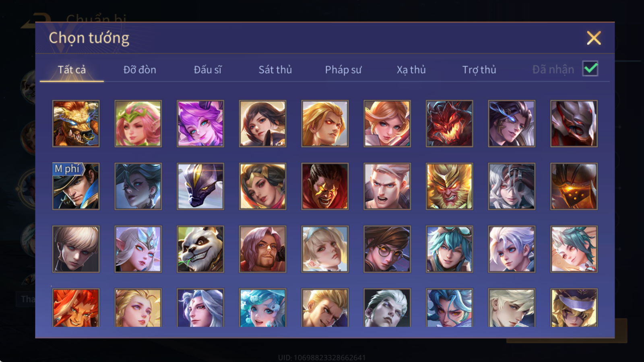The height and width of the screenshot is (362, 644).
Task: Pick the armored dark helmet hero
Action: coord(574,123)
